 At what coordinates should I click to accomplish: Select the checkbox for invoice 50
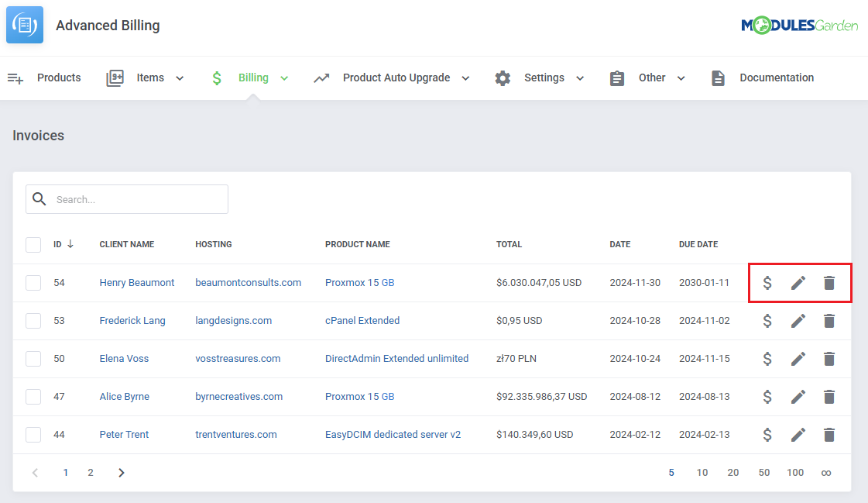pos(33,358)
